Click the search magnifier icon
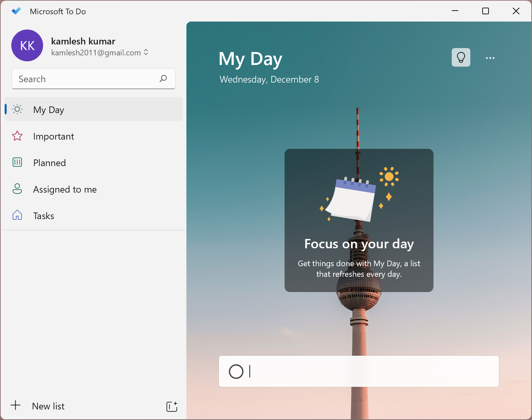The width and height of the screenshot is (532, 420). [163, 79]
